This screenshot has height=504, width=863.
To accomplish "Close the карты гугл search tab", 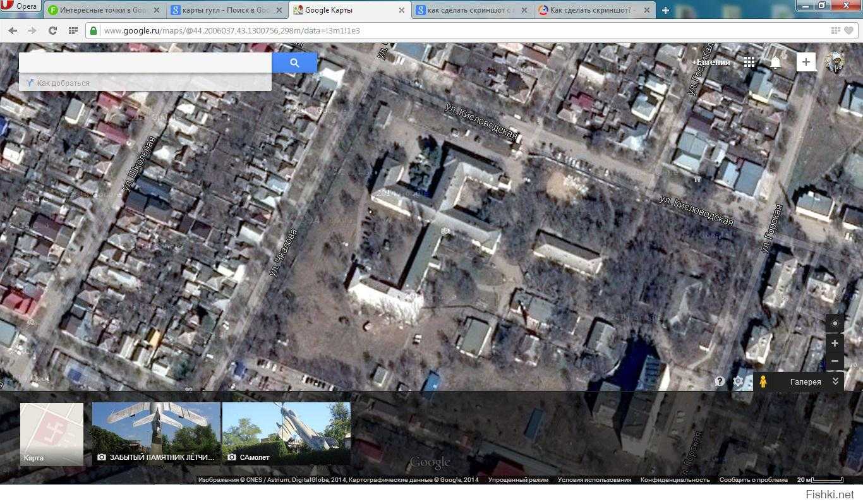I will click(x=279, y=10).
